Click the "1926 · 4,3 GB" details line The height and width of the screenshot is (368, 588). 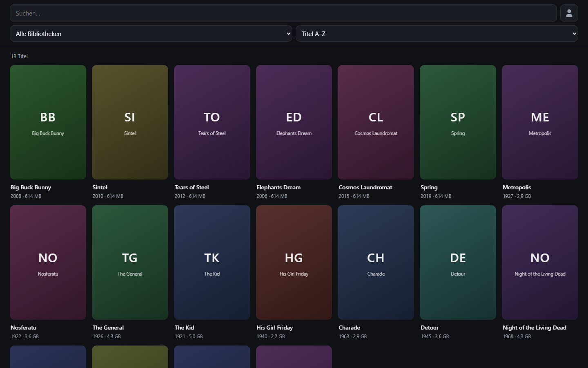107,337
